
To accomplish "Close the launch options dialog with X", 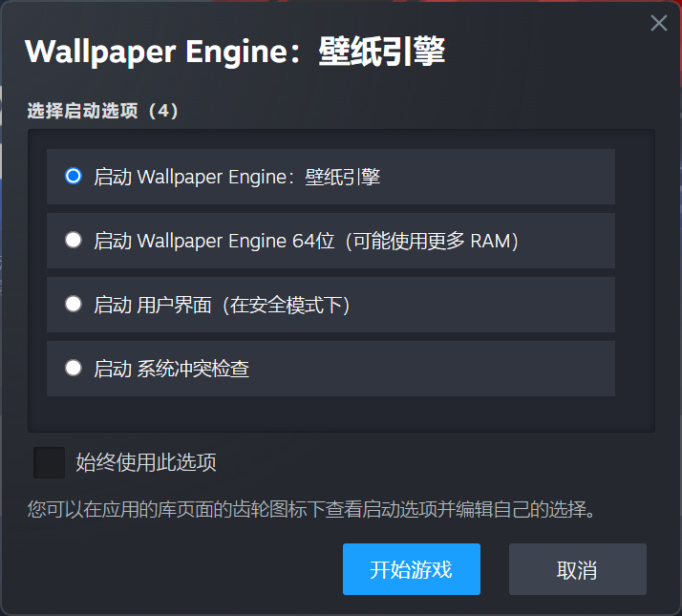I will tap(659, 23).
